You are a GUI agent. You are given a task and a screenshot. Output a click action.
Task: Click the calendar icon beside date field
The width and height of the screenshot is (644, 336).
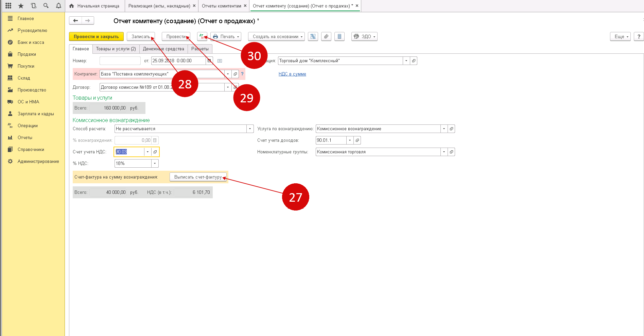click(x=209, y=61)
